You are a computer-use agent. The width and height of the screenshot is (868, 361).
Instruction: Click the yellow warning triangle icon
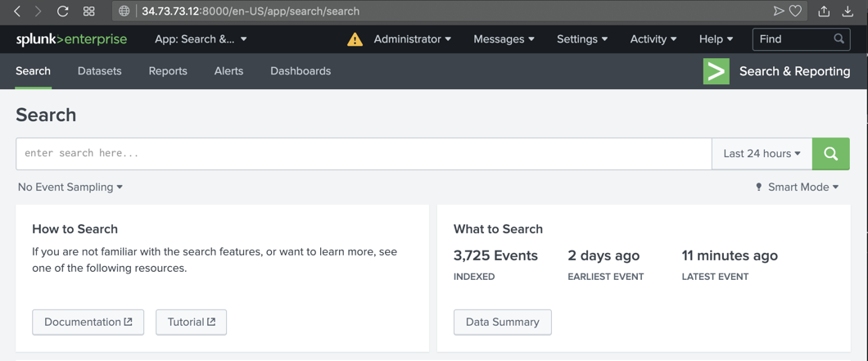355,39
